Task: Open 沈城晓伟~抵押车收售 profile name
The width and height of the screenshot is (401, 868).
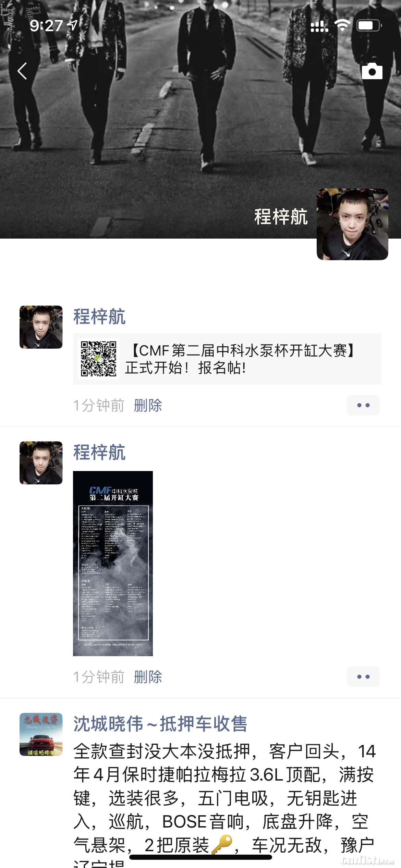Action: (160, 724)
